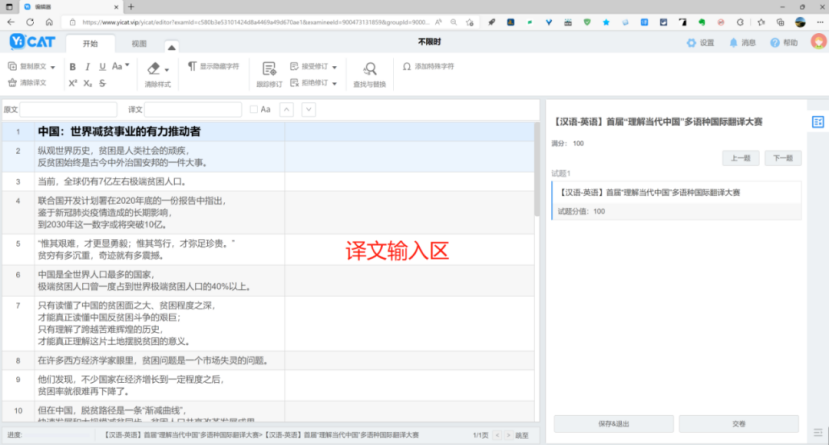The width and height of the screenshot is (830, 445).
Task: Open the 消息 notifications bell
Action: pos(741,43)
